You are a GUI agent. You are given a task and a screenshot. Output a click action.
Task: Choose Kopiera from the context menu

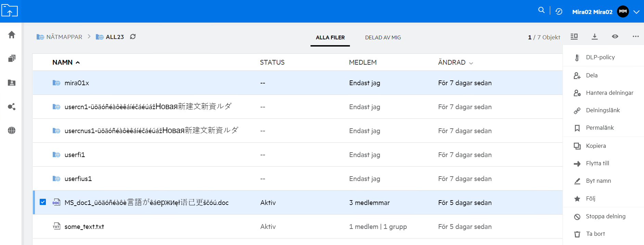596,146
